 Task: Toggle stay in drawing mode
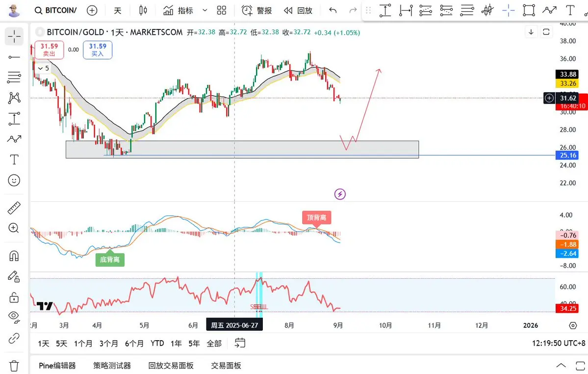[14, 277]
